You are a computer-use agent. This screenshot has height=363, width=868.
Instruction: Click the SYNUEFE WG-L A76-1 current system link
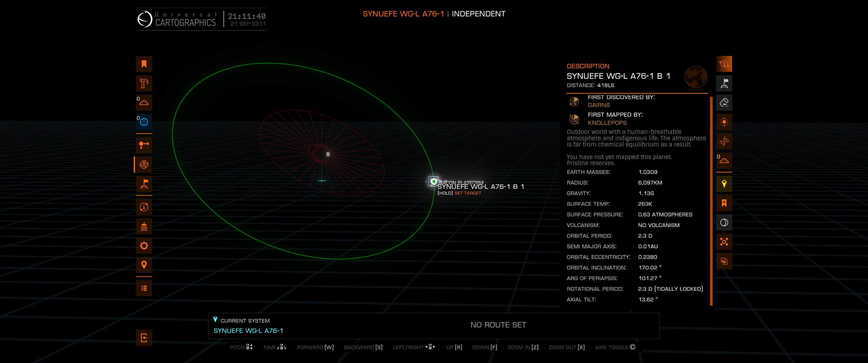point(248,331)
